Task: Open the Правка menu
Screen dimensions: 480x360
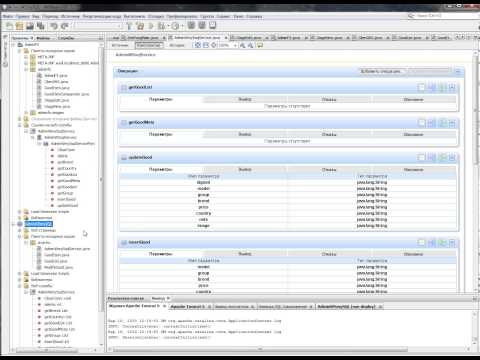Action: [22, 16]
